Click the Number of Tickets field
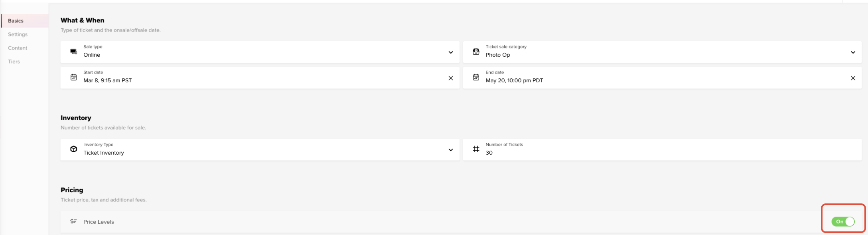The image size is (868, 235). point(662,149)
